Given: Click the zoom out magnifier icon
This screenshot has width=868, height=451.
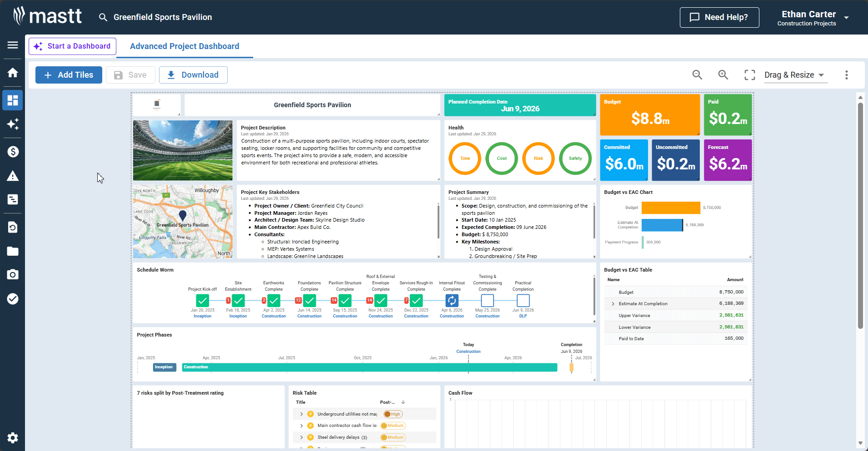Looking at the screenshot, I should pos(697,75).
